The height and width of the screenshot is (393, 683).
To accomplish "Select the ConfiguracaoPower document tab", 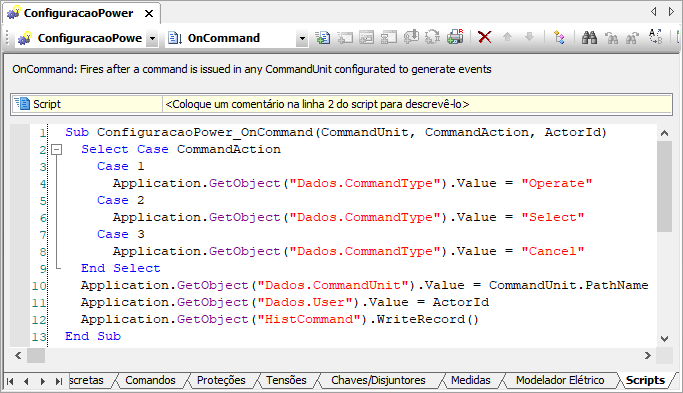I will pos(81,13).
